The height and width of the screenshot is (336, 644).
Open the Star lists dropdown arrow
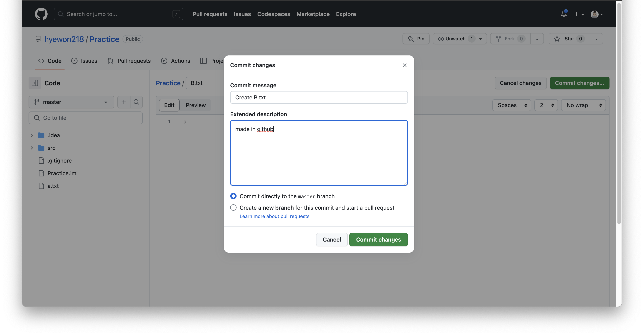tap(596, 39)
